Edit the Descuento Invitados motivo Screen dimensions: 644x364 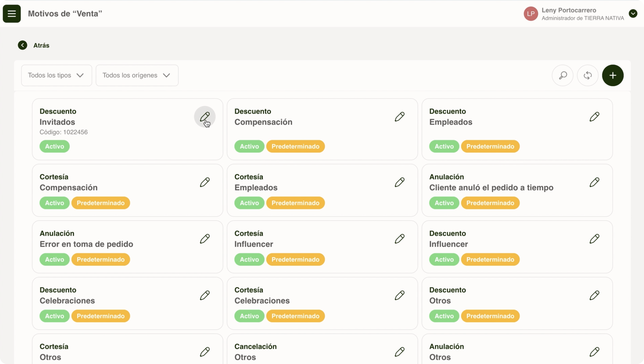click(205, 116)
